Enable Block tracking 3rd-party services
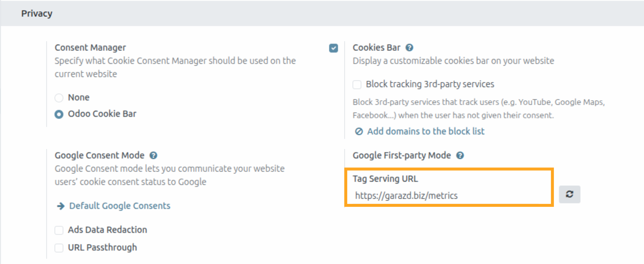This screenshot has width=644, height=264. [357, 84]
